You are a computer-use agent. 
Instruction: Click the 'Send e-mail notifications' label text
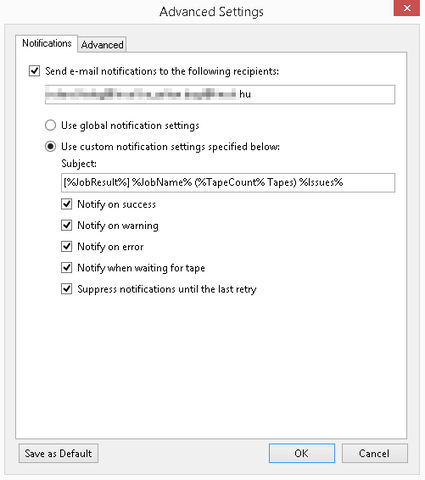pos(162,71)
